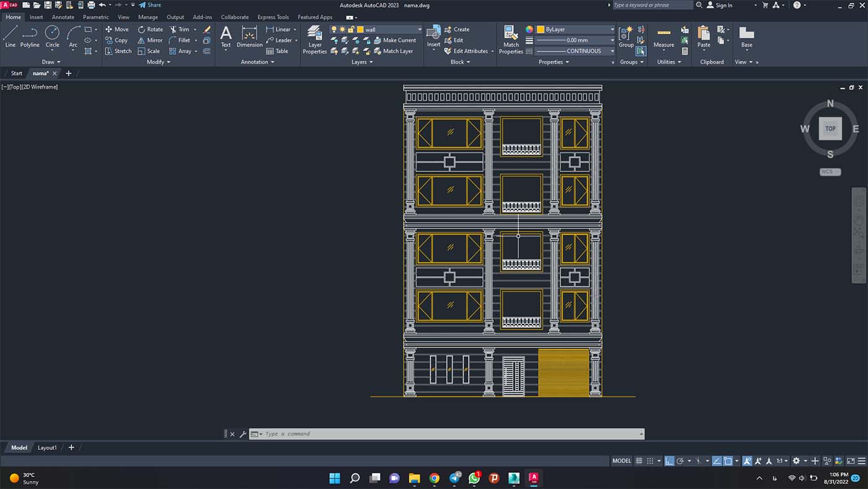This screenshot has width=868, height=489.
Task: Click the Erase tool icon
Action: (x=207, y=29)
